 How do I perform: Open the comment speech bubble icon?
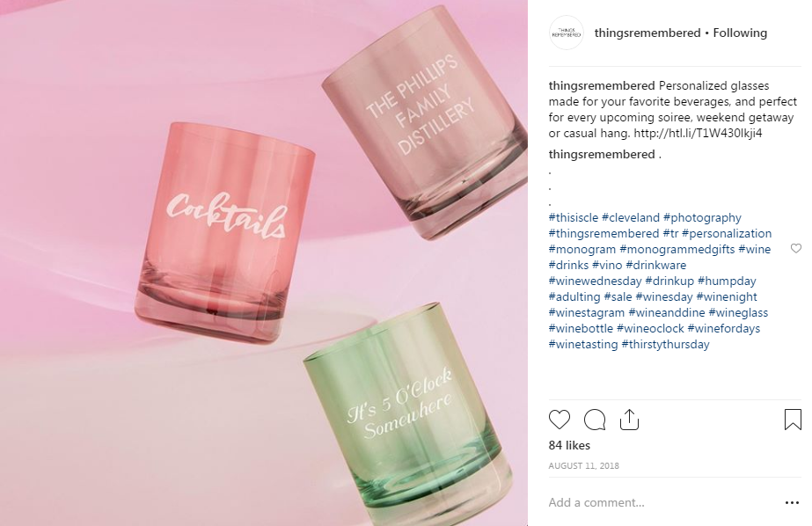click(x=595, y=420)
